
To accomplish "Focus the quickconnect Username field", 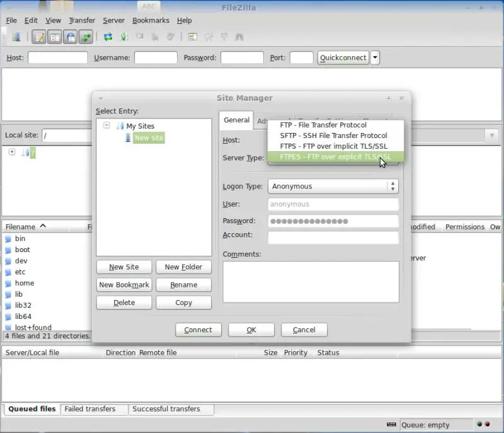I will (156, 58).
